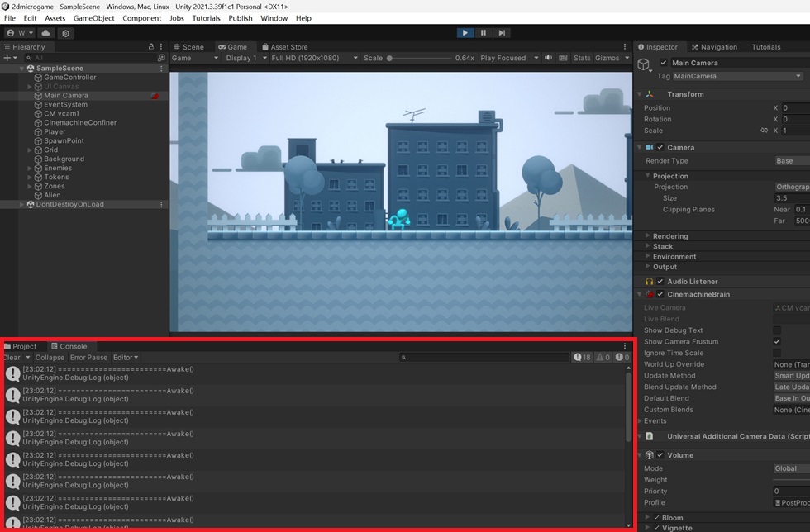Expand the Rendering section of Camera

click(x=647, y=235)
